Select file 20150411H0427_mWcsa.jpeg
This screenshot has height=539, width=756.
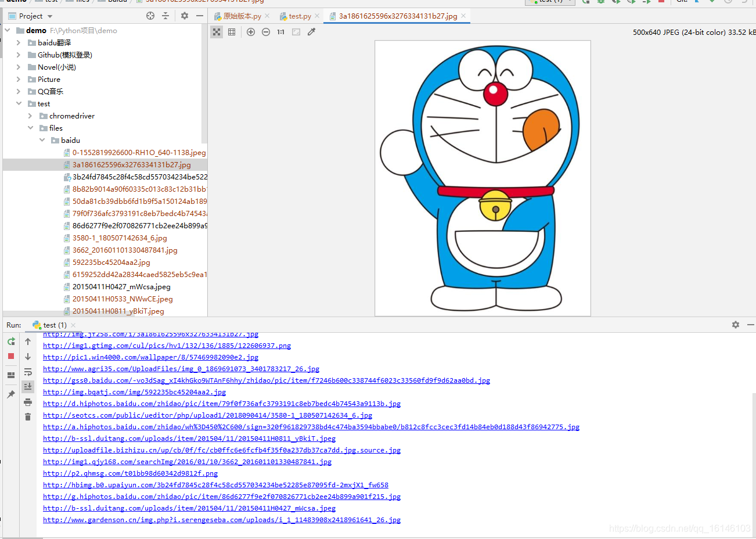(x=121, y=287)
